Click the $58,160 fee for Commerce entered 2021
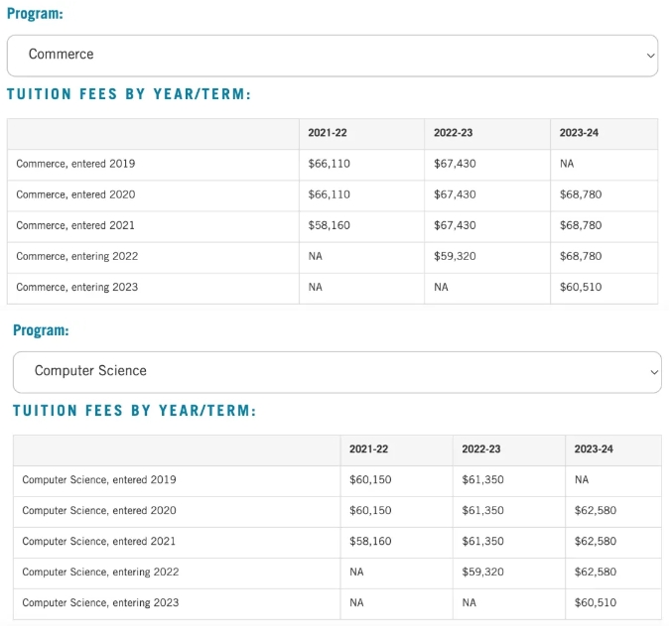Viewport: 672px width, 639px height. (x=330, y=225)
